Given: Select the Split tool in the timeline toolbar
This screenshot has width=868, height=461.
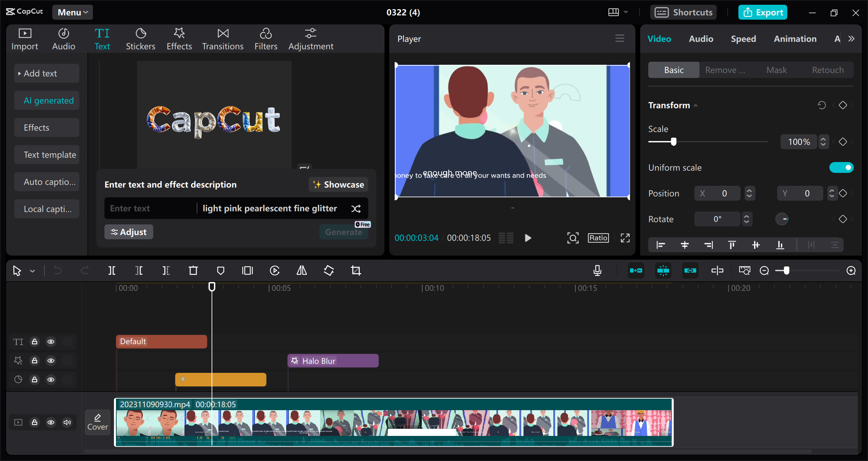Looking at the screenshot, I should pos(112,270).
